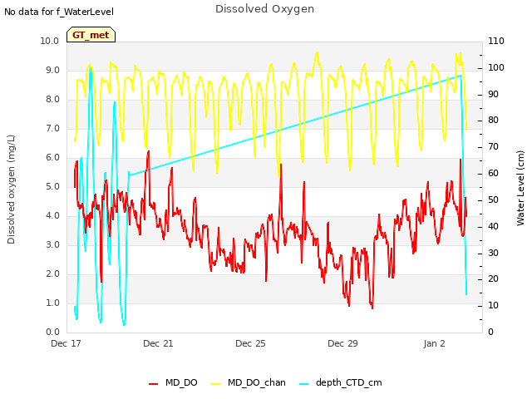Click the 110 right axis tick label
Screen dimensions: 532x399
[x=496, y=41]
